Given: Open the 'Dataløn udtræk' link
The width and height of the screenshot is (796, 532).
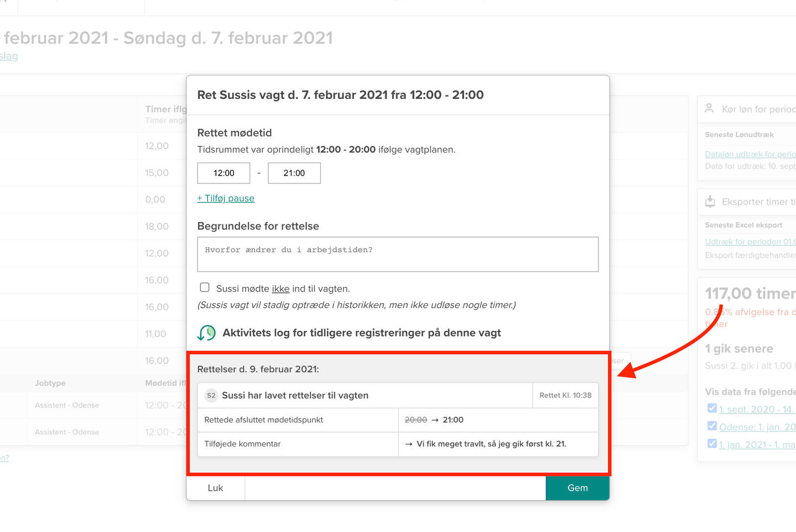Looking at the screenshot, I should 750,154.
